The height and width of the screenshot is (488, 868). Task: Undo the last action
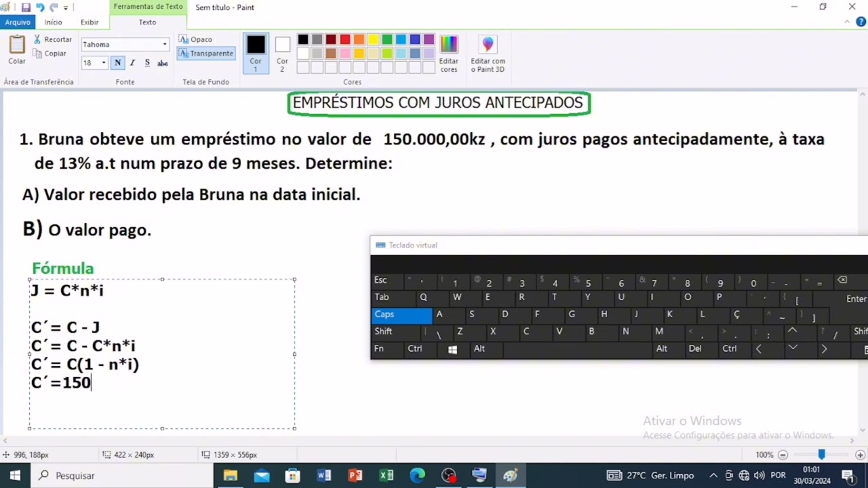(39, 7)
